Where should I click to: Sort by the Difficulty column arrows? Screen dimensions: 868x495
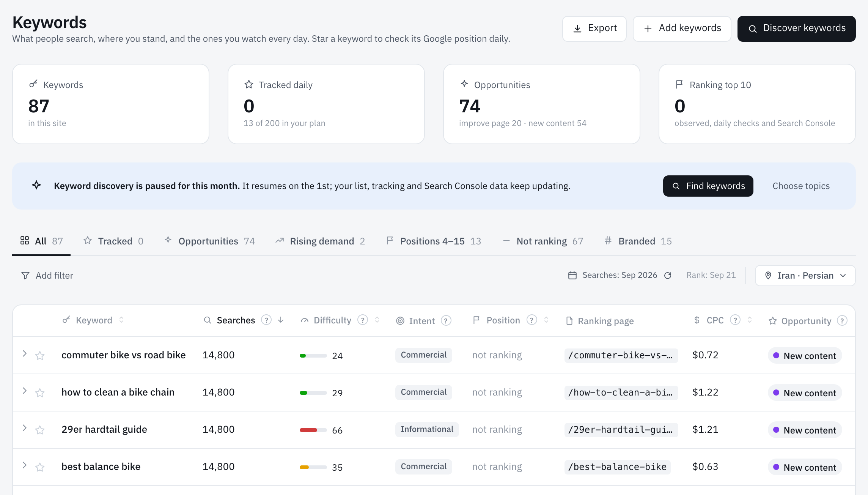click(377, 320)
